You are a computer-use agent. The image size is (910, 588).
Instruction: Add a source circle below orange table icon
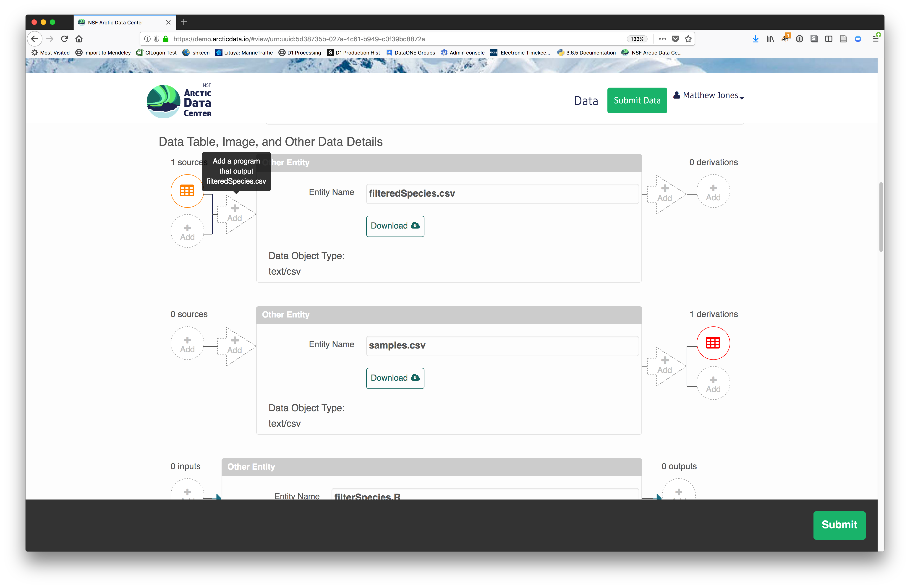[x=187, y=231]
